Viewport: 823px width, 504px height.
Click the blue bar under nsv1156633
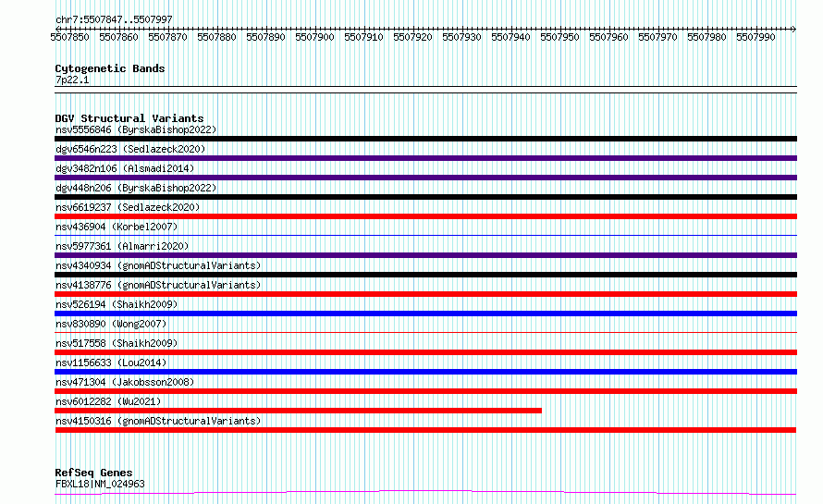pyautogui.click(x=425, y=372)
